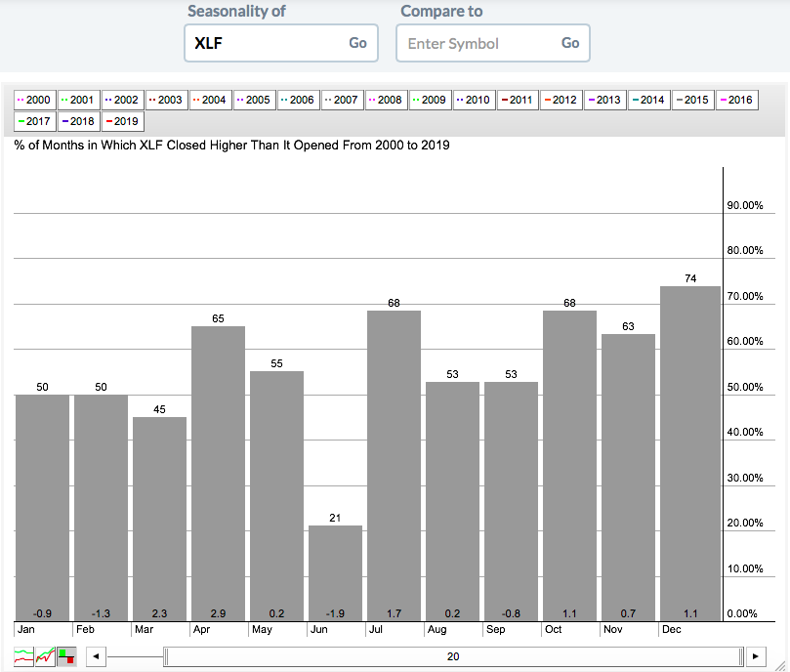Viewport: 790px width, 672px height.
Task: Click the resize grip at the chart corner
Action: [780, 665]
